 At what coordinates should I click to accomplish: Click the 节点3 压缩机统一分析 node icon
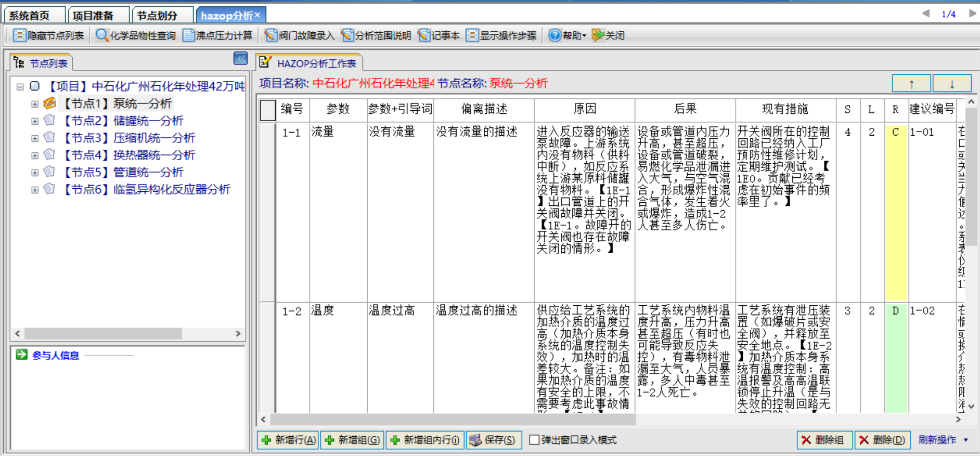[49, 137]
